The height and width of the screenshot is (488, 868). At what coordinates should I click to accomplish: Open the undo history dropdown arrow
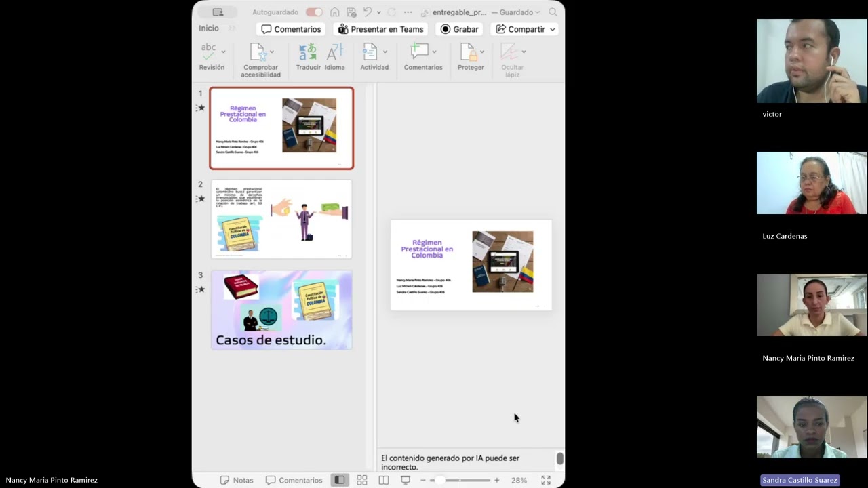pyautogui.click(x=378, y=12)
